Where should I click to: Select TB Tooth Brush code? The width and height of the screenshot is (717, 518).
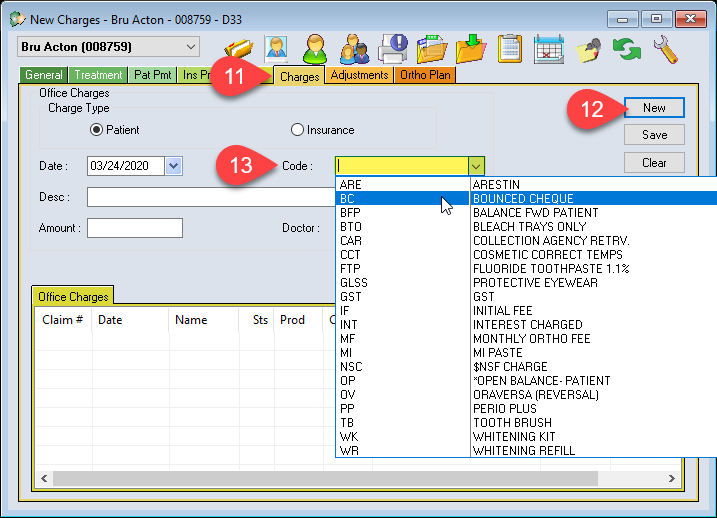click(x=526, y=423)
